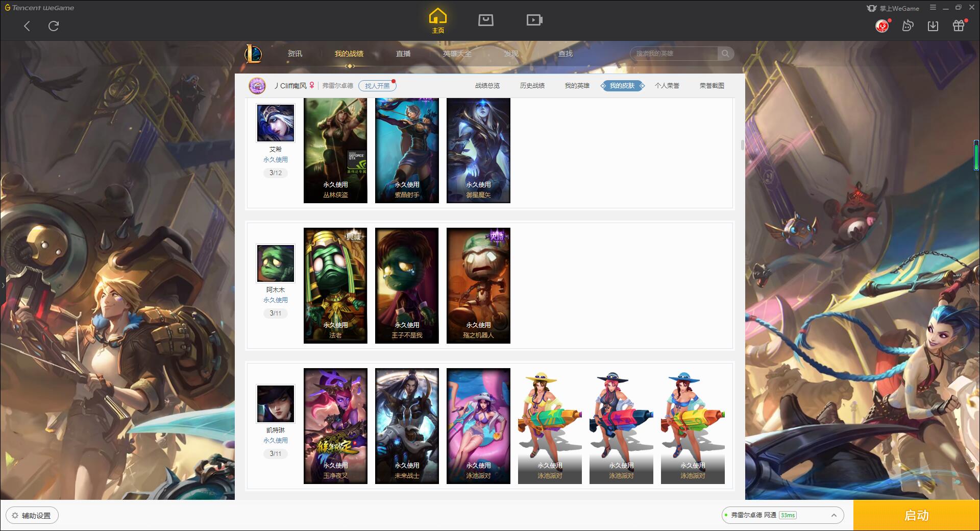Click the 掌上WeGame icon
The height and width of the screenshot is (531, 980).
tap(893, 8)
